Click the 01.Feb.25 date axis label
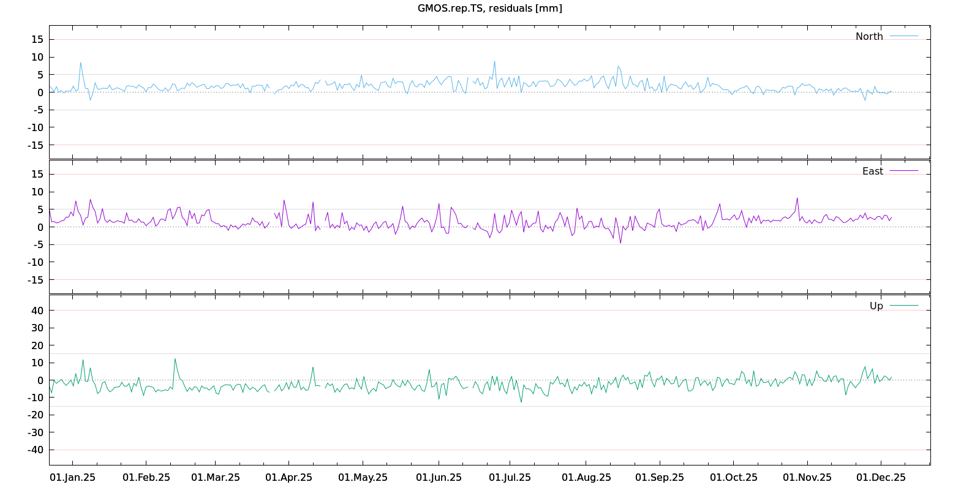980x490 pixels. pyautogui.click(x=146, y=478)
